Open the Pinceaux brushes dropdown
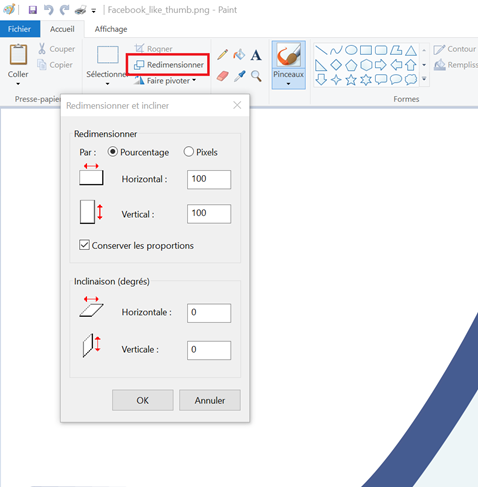The width and height of the screenshot is (482, 487). 288,84
